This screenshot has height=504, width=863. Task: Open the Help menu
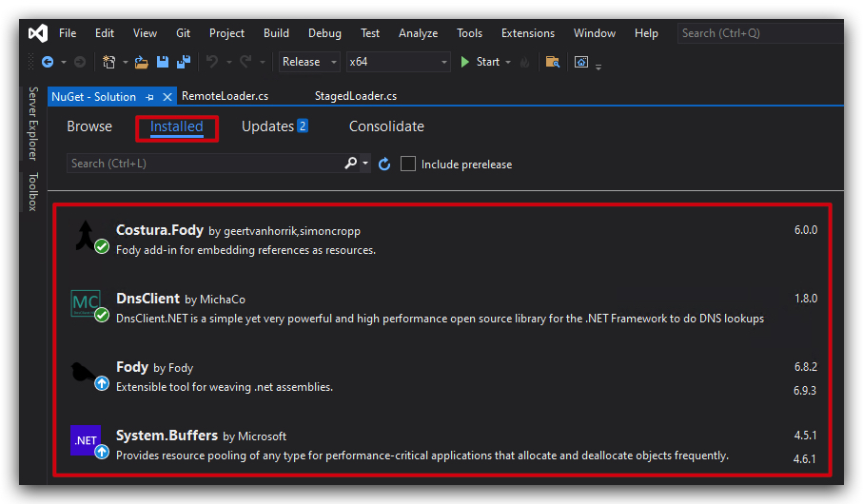tap(646, 33)
